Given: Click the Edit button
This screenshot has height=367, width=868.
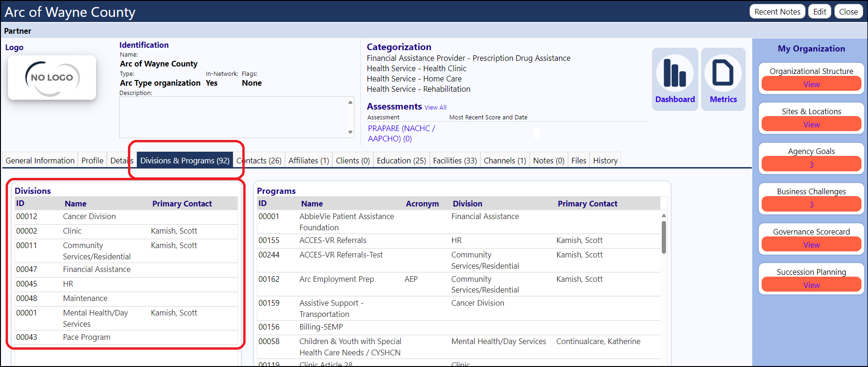Looking at the screenshot, I should (x=820, y=12).
